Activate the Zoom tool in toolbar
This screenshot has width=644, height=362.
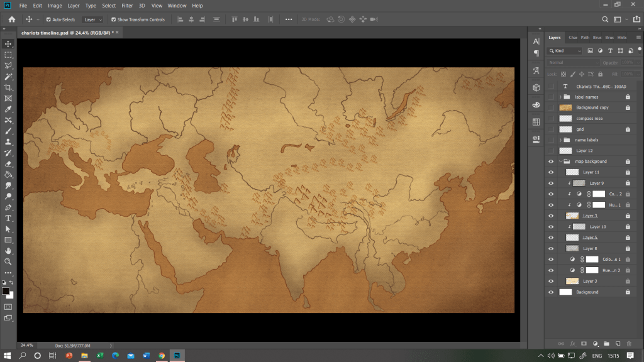pos(8,261)
